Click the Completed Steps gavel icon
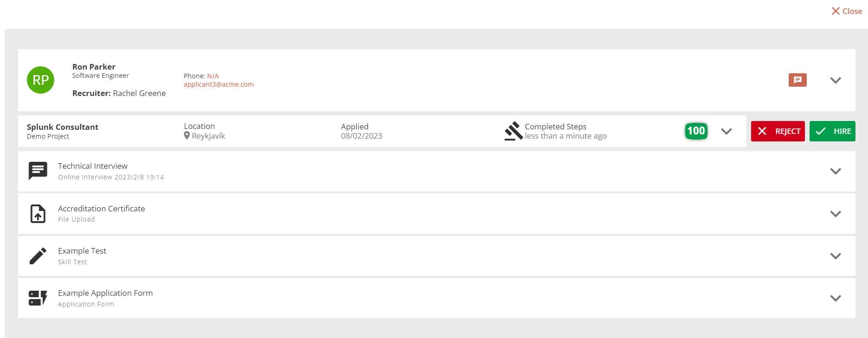Image resolution: width=868 pixels, height=338 pixels. point(514,131)
